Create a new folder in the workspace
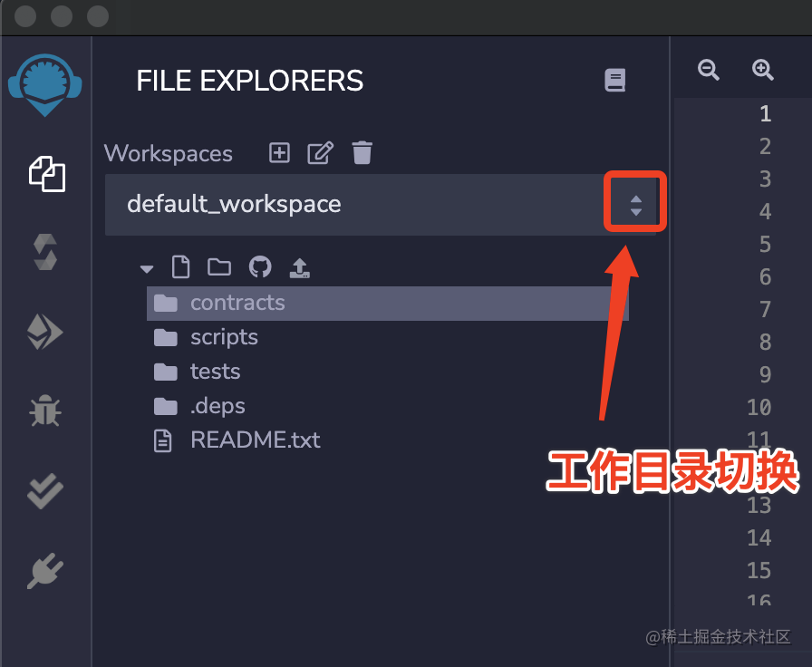 [219, 266]
